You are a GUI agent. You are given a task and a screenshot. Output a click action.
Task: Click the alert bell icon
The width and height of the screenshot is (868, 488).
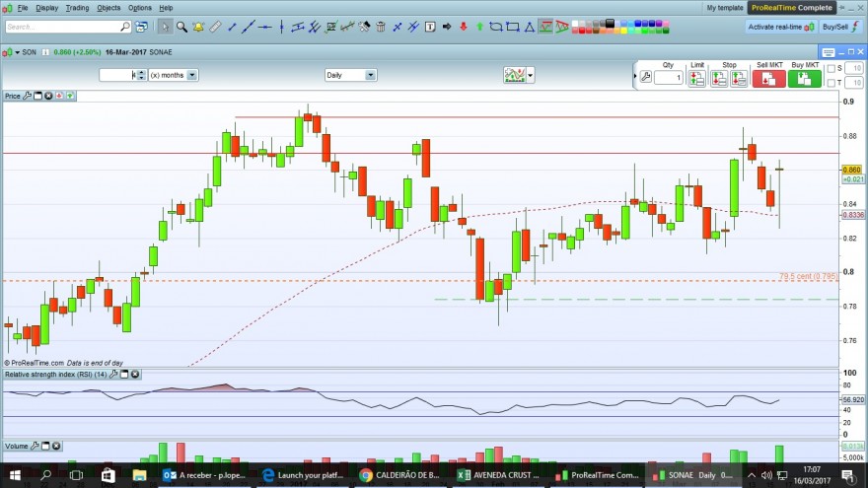click(x=198, y=27)
